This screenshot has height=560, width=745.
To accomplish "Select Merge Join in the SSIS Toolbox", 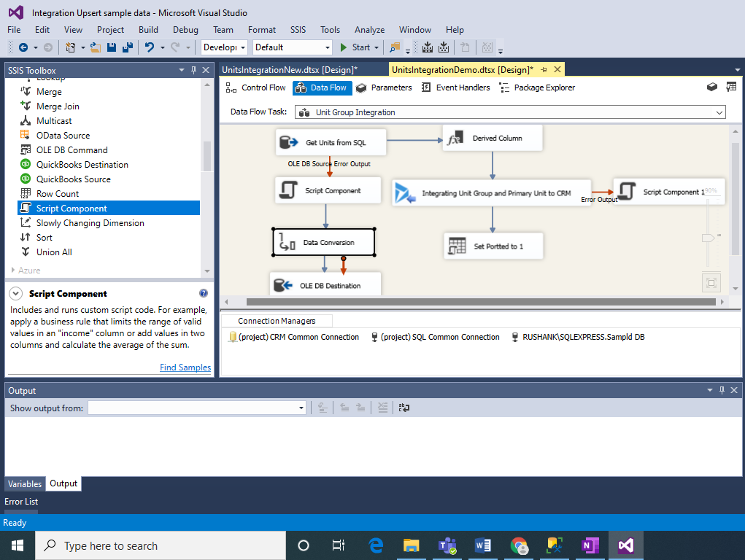I will tap(58, 106).
